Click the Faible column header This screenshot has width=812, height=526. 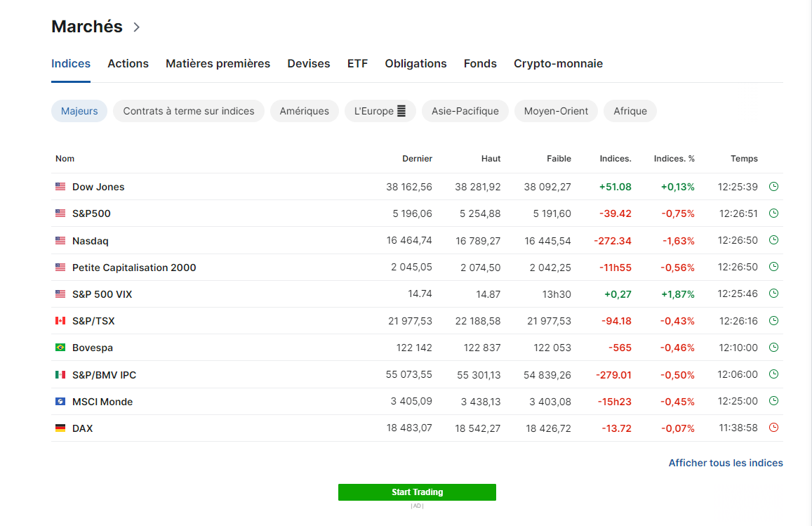pos(559,159)
